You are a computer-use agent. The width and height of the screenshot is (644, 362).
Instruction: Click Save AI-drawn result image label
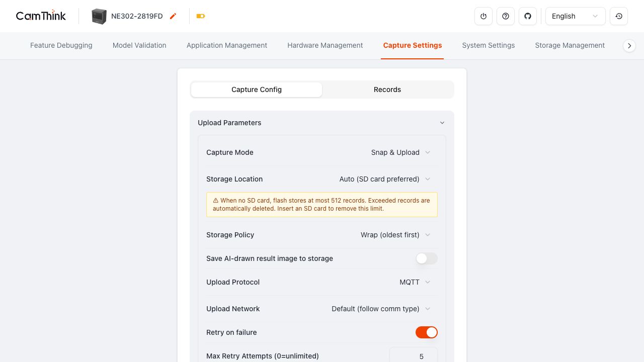270,258
